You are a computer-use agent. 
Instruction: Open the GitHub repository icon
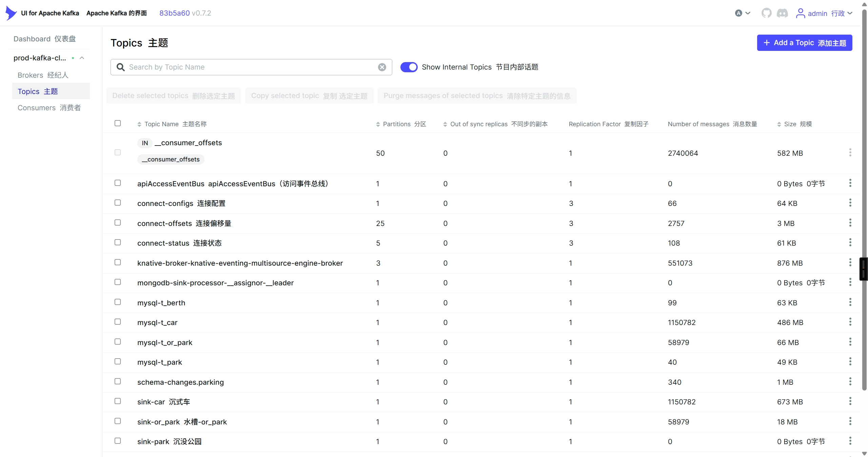click(766, 13)
